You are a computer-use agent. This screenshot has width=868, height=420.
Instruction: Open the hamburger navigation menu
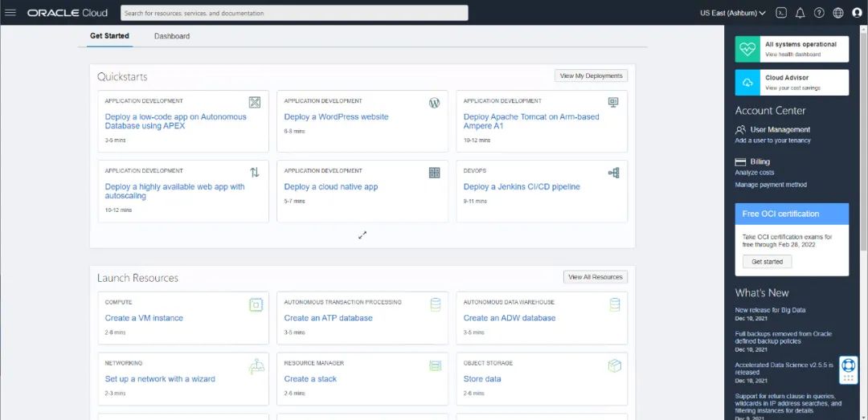pyautogui.click(x=10, y=13)
